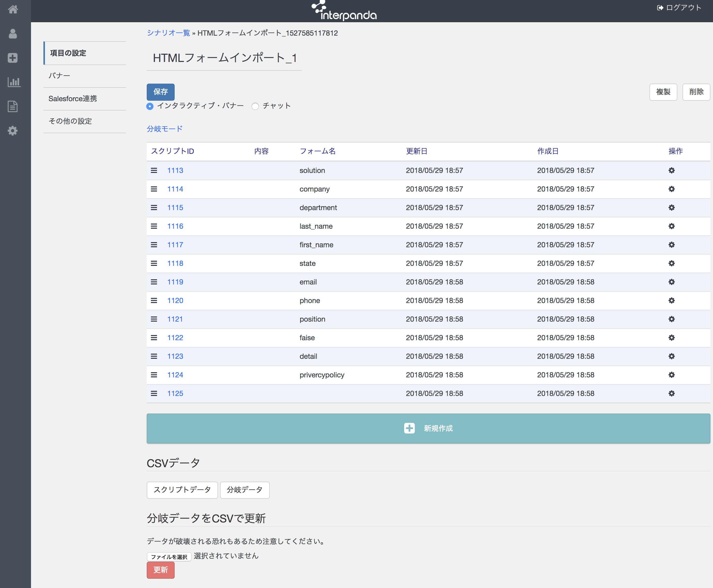The height and width of the screenshot is (588, 713).
Task: Click the red 更新 update button
Action: pos(161,570)
